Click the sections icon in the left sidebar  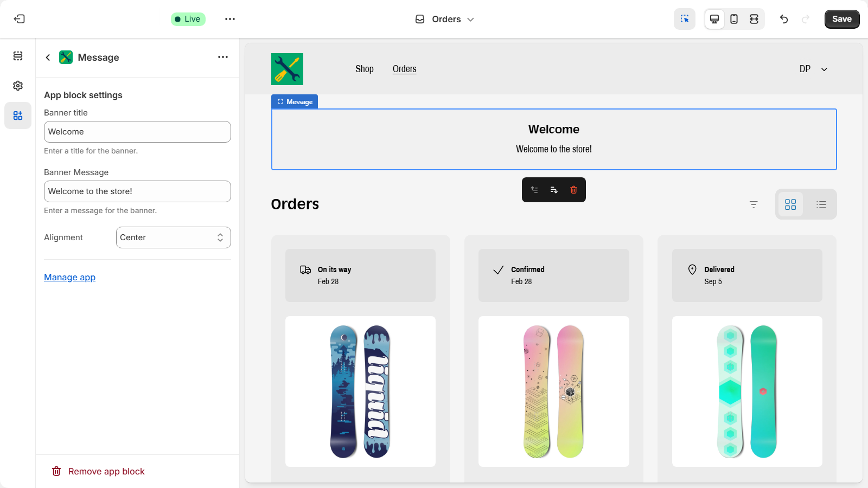[x=18, y=55]
